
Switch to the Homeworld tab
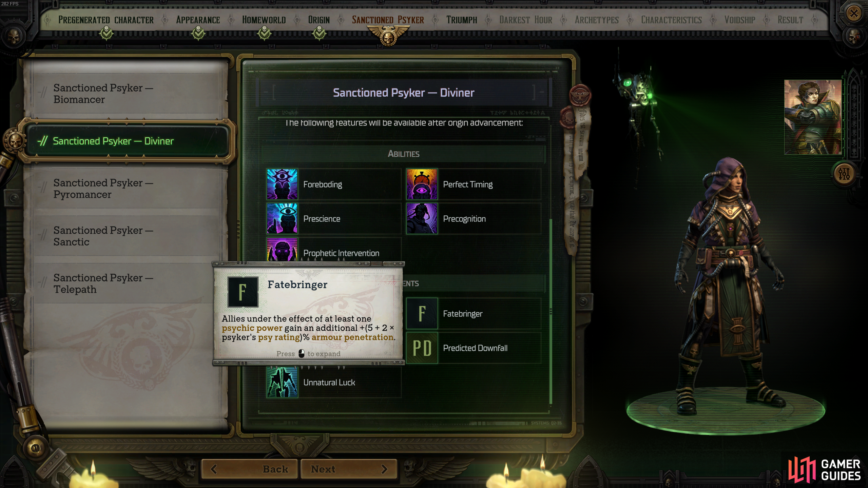[264, 20]
